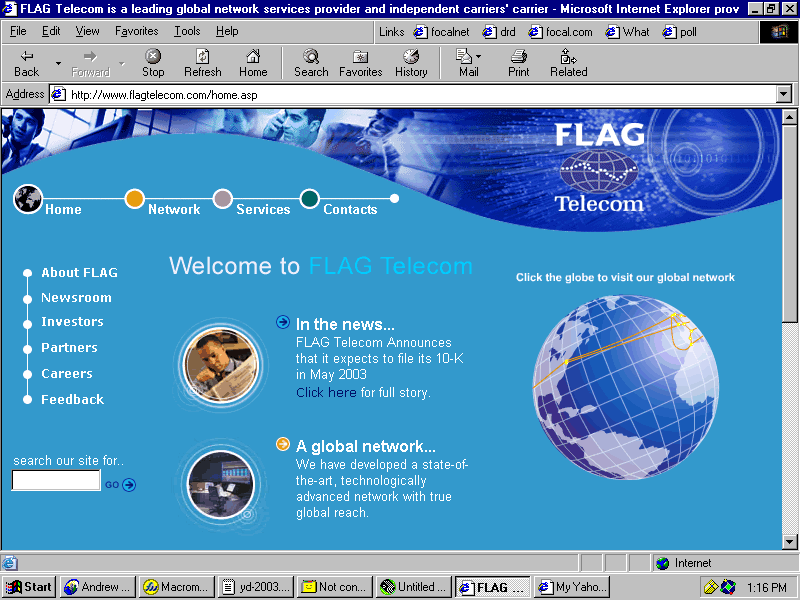Image resolution: width=800 pixels, height=600 pixels.
Task: Refresh the current page
Action: [x=203, y=63]
